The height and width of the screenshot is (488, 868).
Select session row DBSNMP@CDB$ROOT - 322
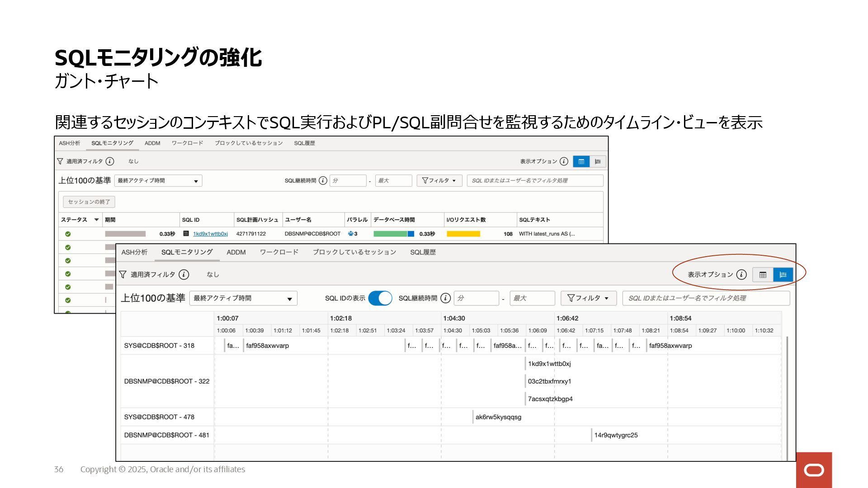click(167, 381)
